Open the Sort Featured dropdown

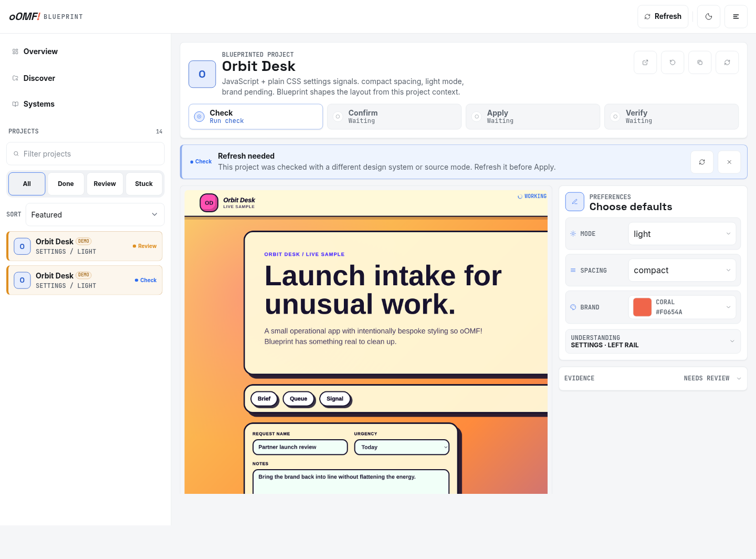pyautogui.click(x=95, y=215)
